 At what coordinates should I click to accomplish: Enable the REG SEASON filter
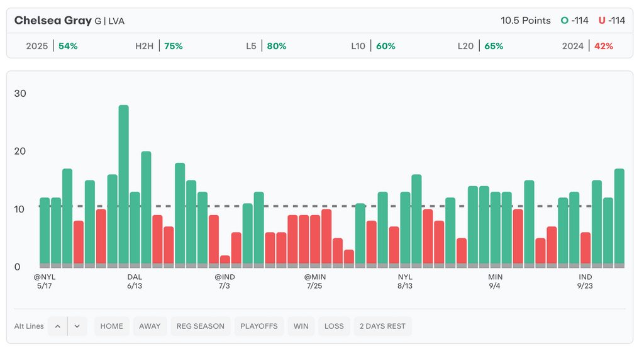pos(200,326)
